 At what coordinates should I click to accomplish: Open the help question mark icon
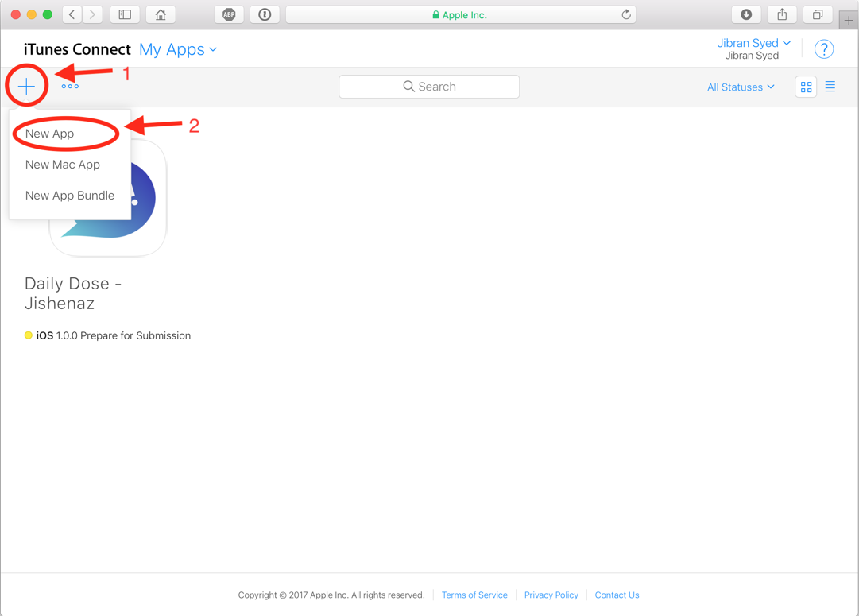824,49
